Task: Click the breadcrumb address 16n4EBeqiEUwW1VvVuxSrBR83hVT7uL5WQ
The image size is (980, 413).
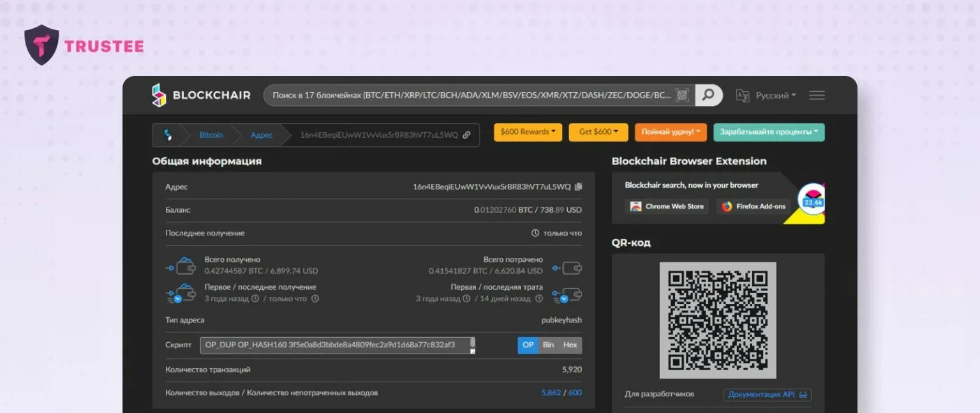Action: [379, 135]
